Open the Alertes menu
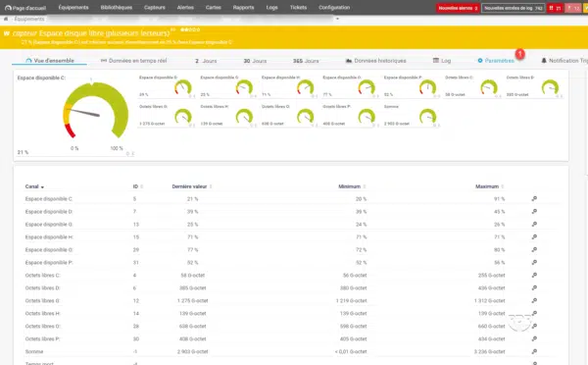Viewport: 588px width, 365px height. [x=185, y=8]
